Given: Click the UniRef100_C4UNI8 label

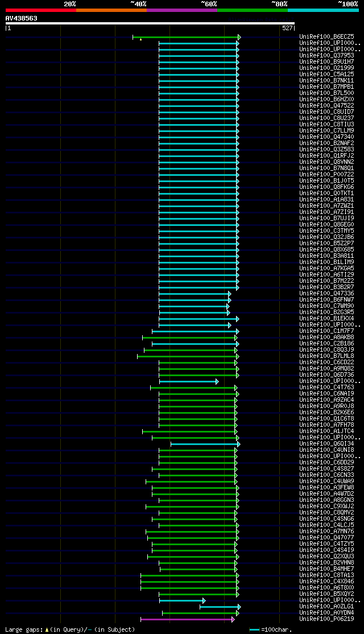Looking at the screenshot, I should (327, 450).
